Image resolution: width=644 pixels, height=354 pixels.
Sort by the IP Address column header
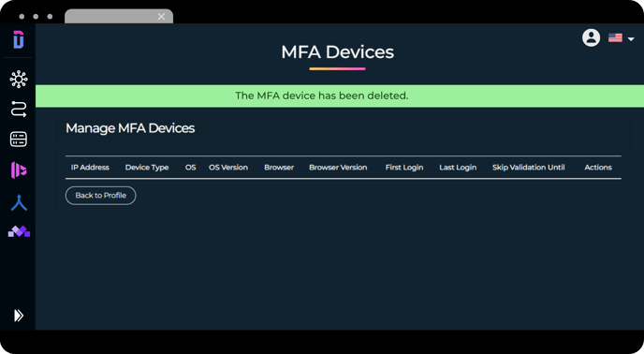click(x=90, y=168)
